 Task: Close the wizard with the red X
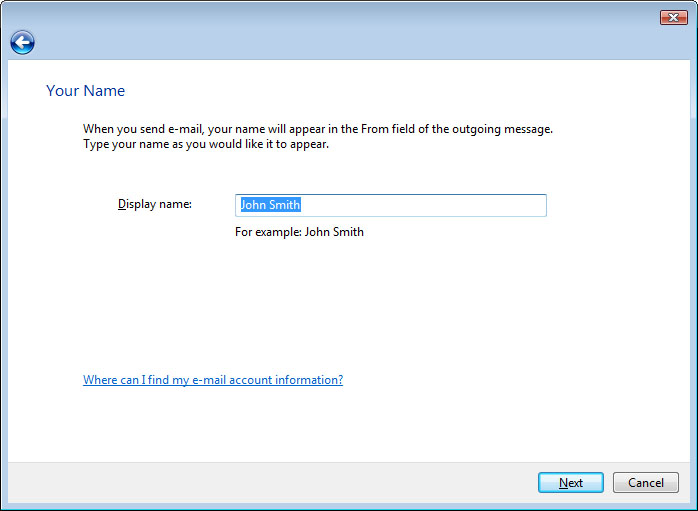click(x=672, y=17)
